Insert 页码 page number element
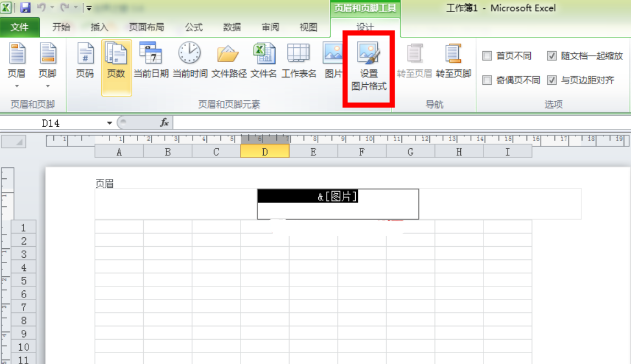631x364 pixels. click(x=85, y=61)
